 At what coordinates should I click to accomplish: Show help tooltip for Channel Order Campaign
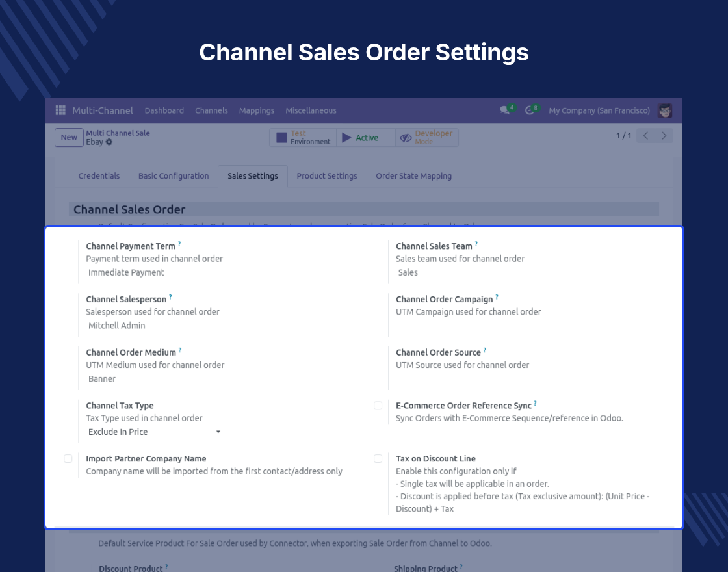point(497,296)
